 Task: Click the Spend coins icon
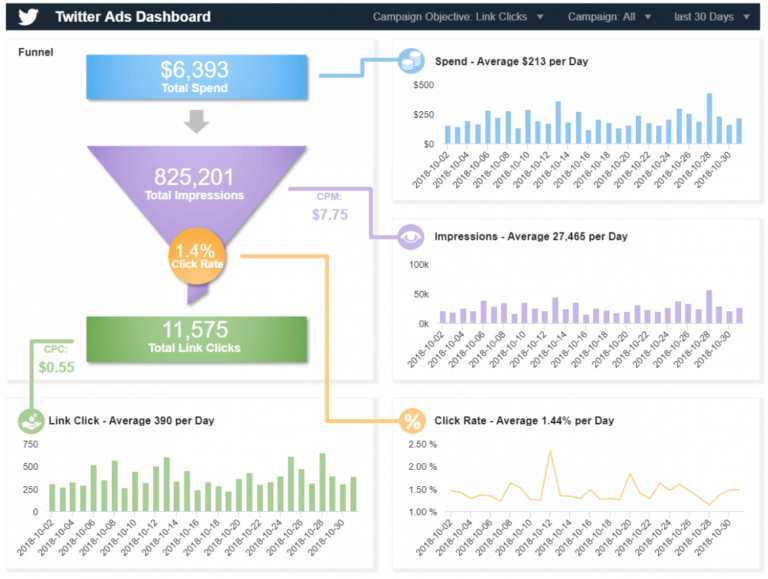(x=411, y=61)
